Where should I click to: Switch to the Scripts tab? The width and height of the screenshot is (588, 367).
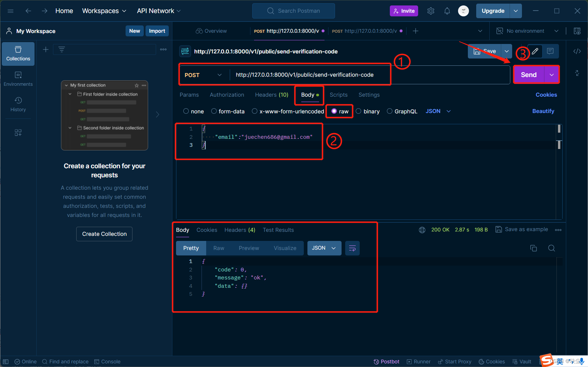[339, 95]
